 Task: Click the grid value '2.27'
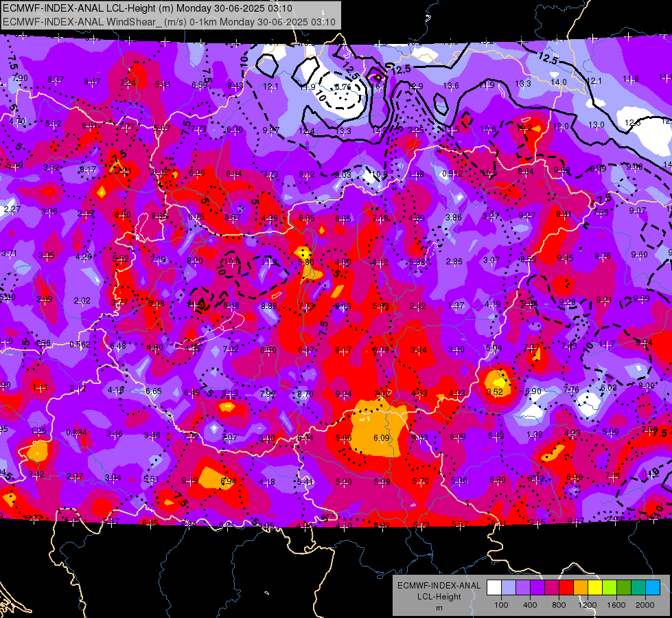[12, 209]
